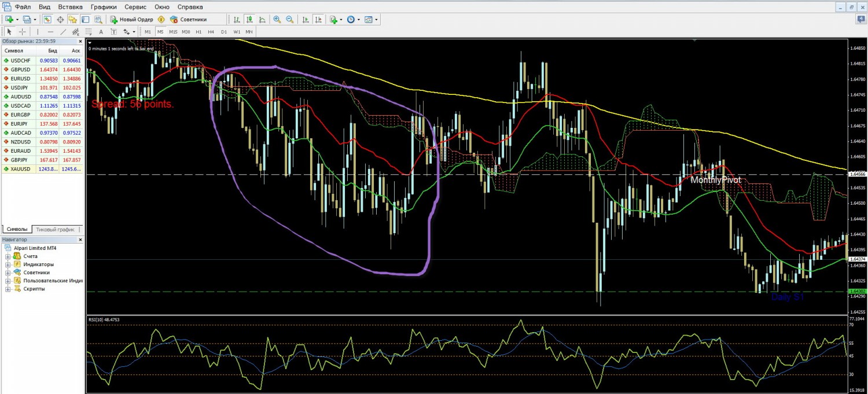
Task: Open the Вид menu
Action: tap(45, 7)
